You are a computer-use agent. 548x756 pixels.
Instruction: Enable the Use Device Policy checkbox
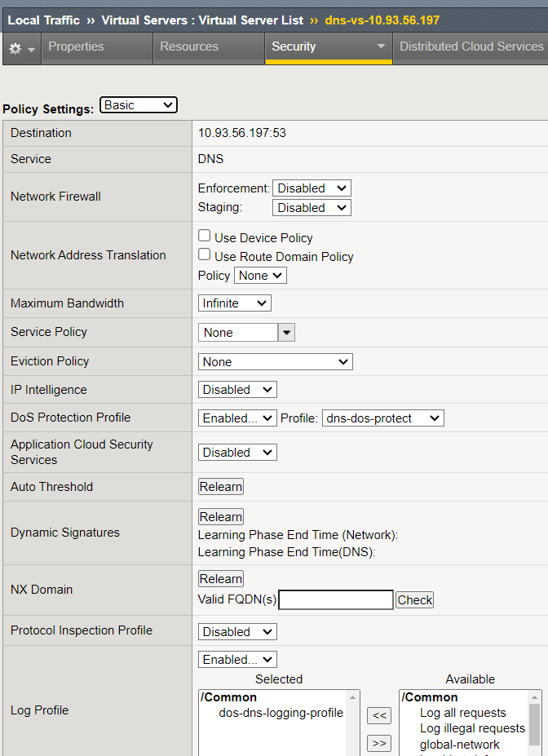pyautogui.click(x=205, y=236)
